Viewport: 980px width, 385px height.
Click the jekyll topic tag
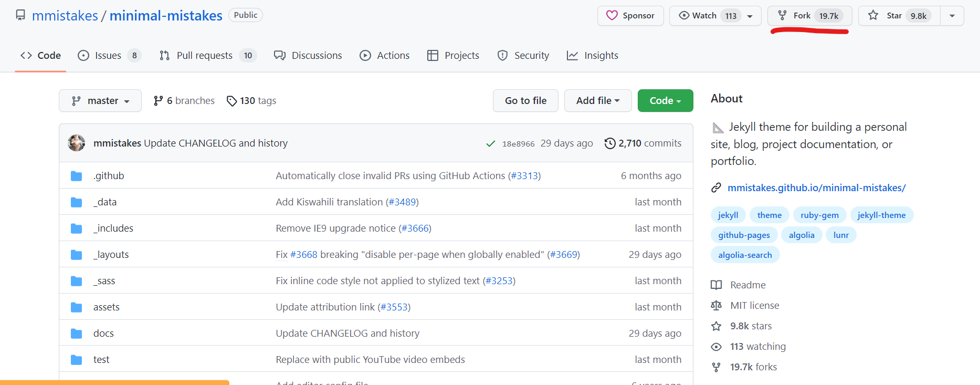pos(728,215)
